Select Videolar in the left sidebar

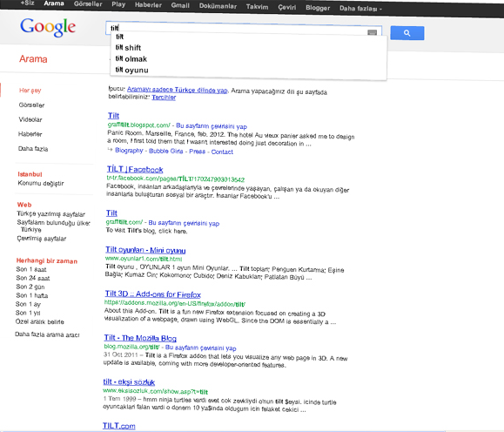[30, 119]
